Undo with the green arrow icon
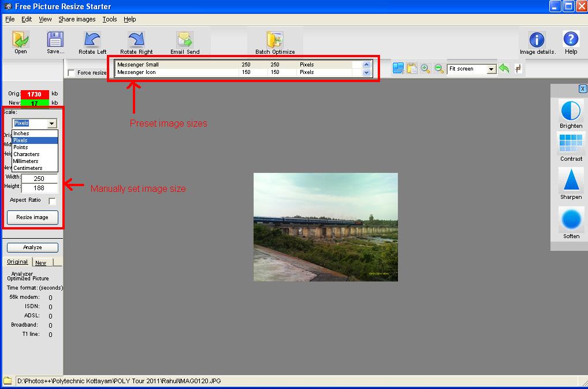This screenshot has width=588, height=389. [503, 68]
